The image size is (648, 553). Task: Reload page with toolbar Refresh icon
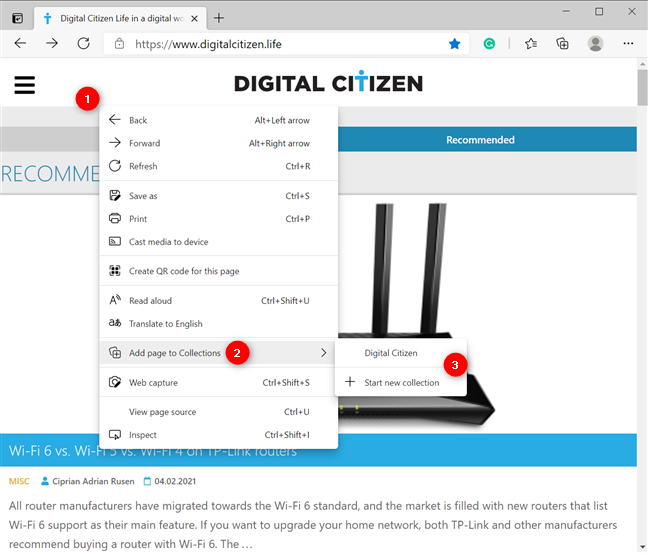pyautogui.click(x=83, y=43)
